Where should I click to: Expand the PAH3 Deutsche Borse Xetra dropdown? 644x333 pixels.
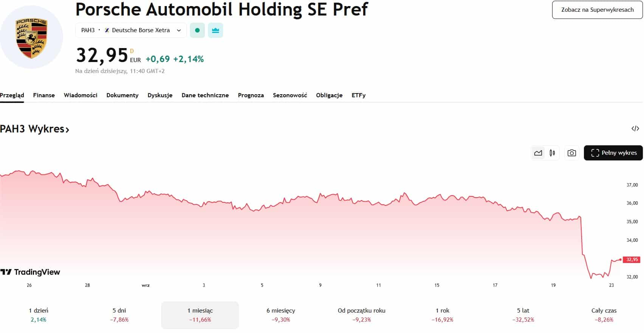pyautogui.click(x=131, y=30)
